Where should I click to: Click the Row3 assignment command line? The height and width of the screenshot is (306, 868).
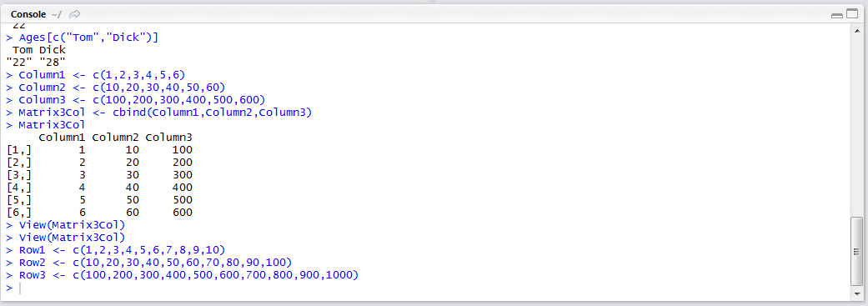pyautogui.click(x=182, y=275)
